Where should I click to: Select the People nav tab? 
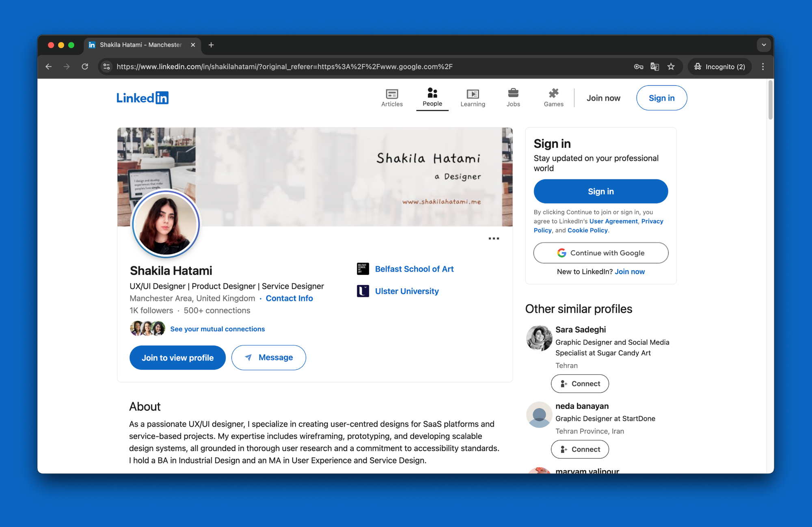[432, 98]
